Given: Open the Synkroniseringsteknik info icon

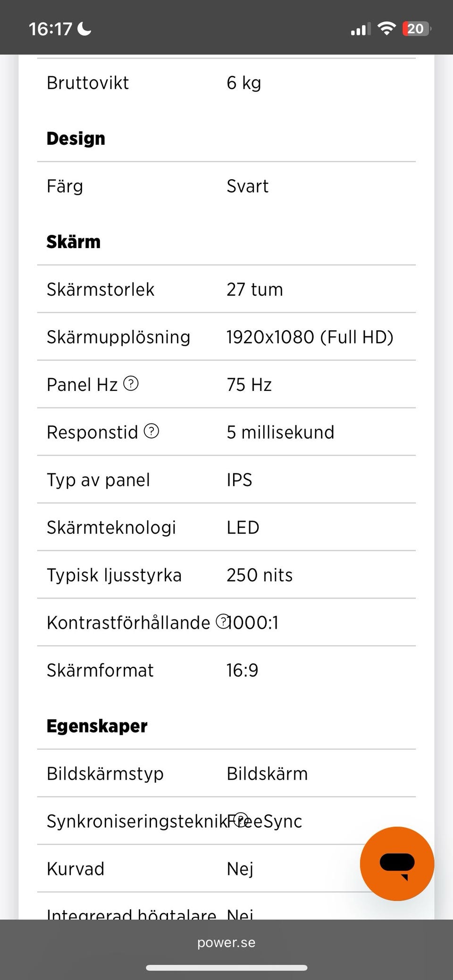Looking at the screenshot, I should tap(241, 820).
